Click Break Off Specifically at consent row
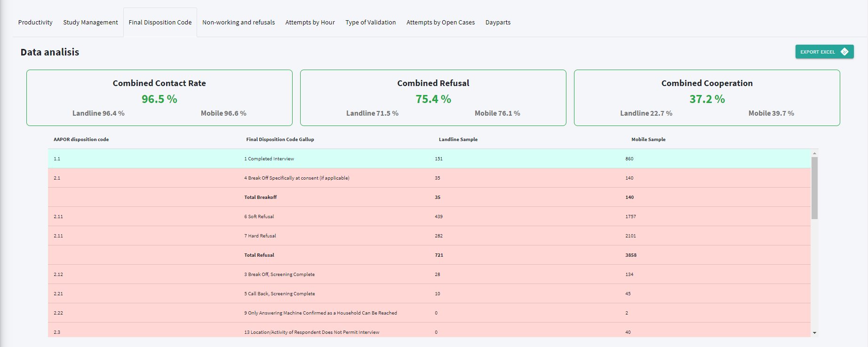 tap(429, 178)
